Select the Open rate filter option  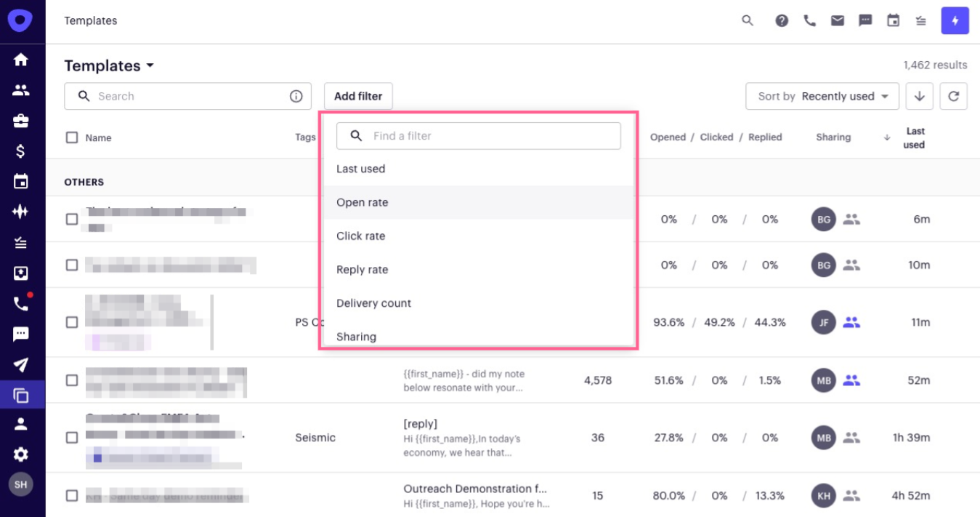click(x=478, y=202)
